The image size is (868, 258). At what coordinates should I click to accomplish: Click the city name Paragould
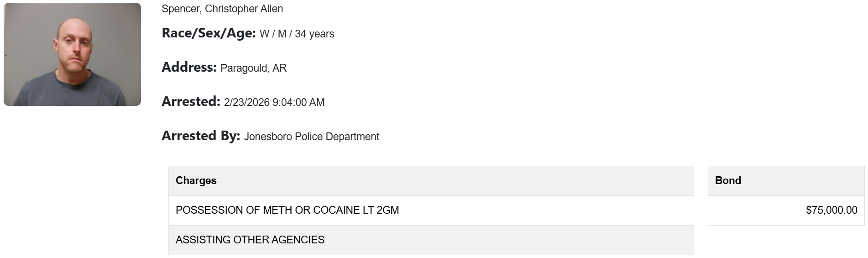(244, 68)
